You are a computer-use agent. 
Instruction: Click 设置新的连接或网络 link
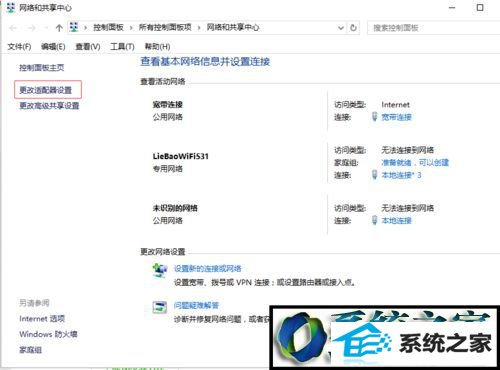pos(208,269)
